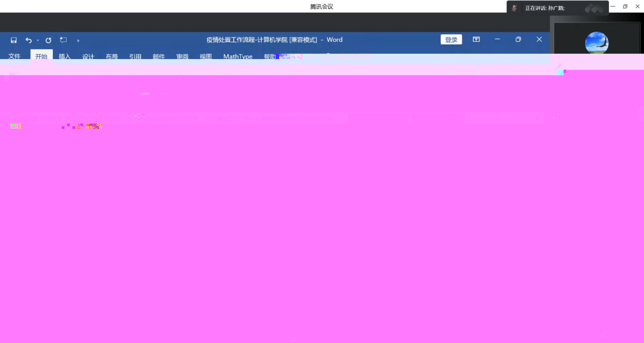Viewport: 644px width, 343px height.
Task: Minimize the Word window
Action: 497,39
